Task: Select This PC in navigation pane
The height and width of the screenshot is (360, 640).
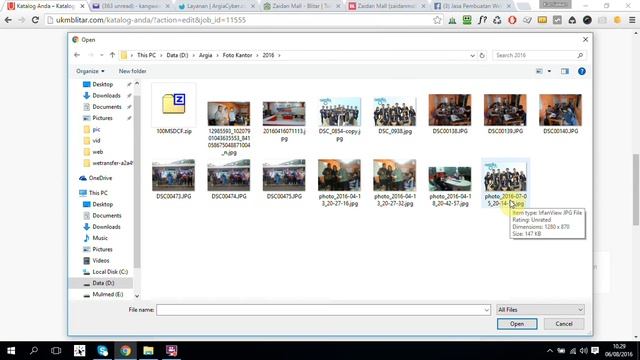Action: coord(98,193)
